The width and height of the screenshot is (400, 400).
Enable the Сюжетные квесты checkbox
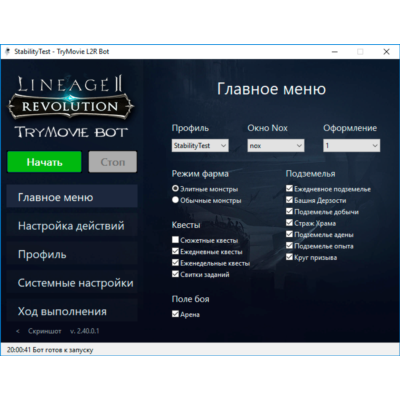tap(175, 240)
